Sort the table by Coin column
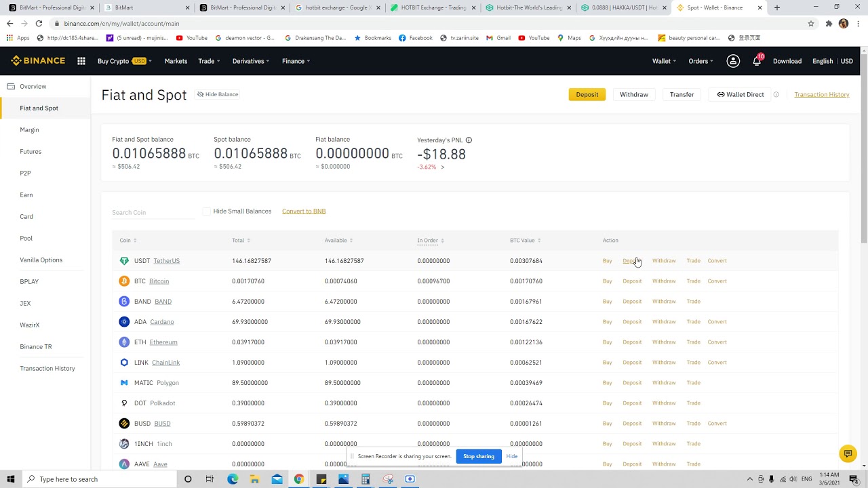Viewport: 868px width, 488px height. tap(128, 241)
